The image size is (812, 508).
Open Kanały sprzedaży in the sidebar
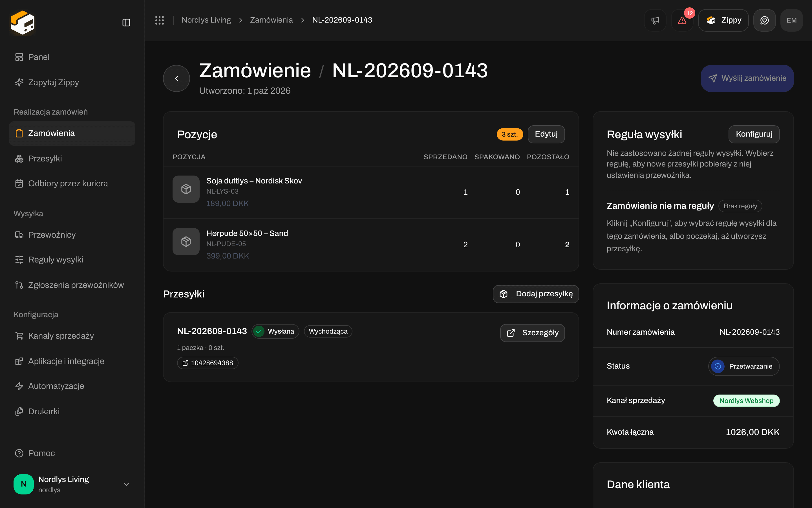(x=72, y=336)
